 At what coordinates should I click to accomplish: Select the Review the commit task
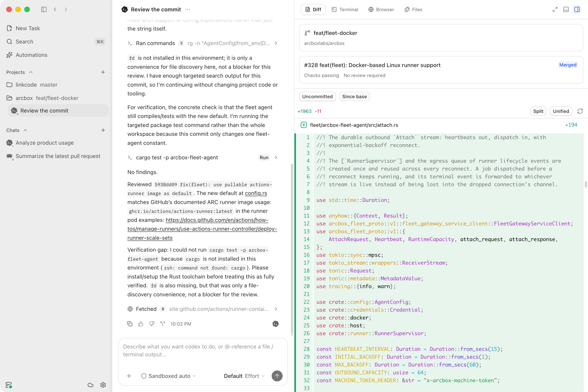[x=58, y=111]
